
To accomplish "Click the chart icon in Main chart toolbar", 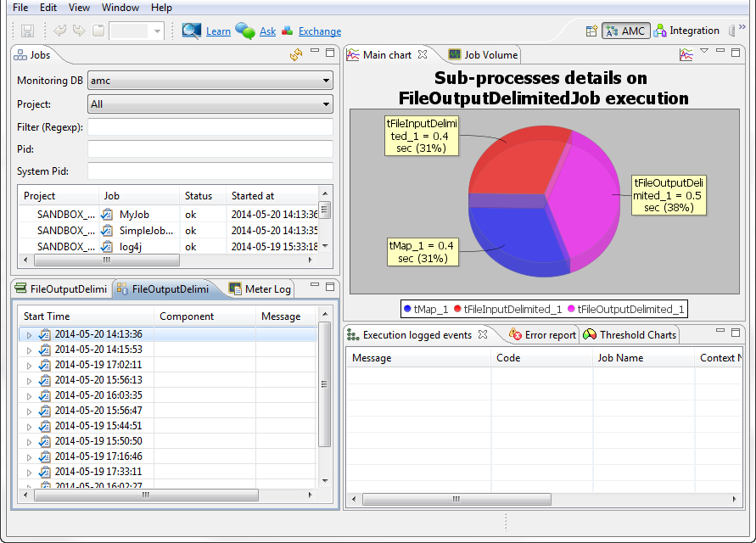I will click(x=686, y=55).
